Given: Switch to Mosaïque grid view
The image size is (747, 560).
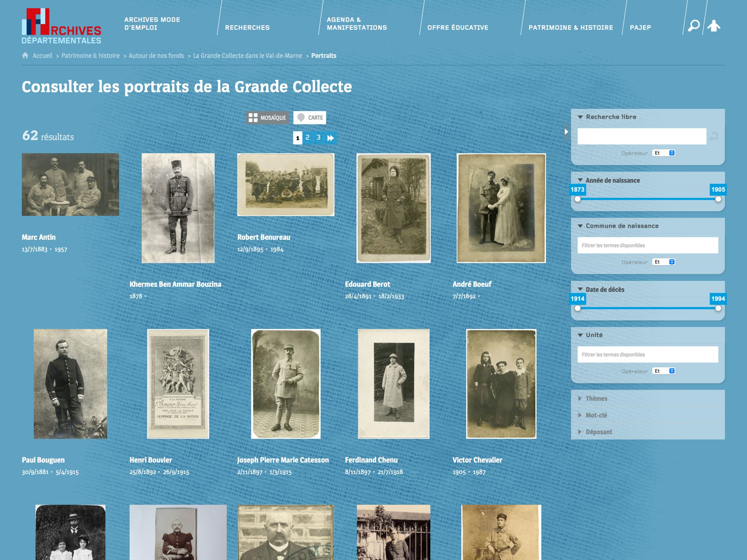Looking at the screenshot, I should pyautogui.click(x=267, y=118).
